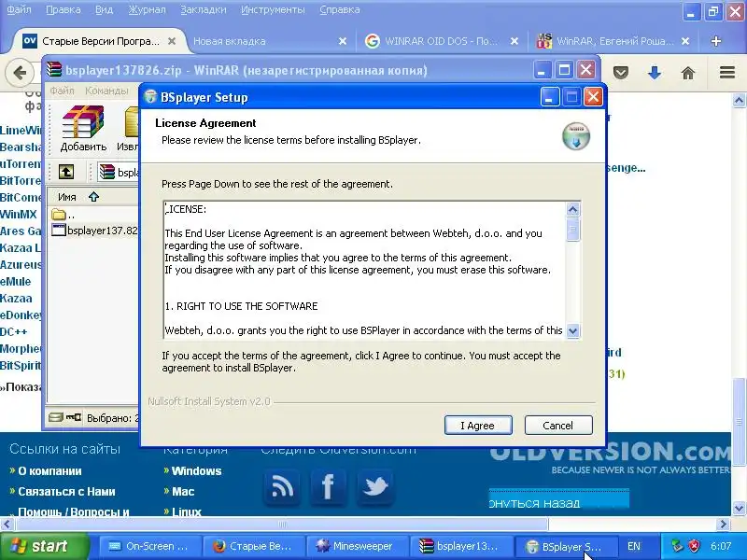Open the Связаться с Нами link
Image resolution: width=747 pixels, height=560 pixels.
[66, 492]
